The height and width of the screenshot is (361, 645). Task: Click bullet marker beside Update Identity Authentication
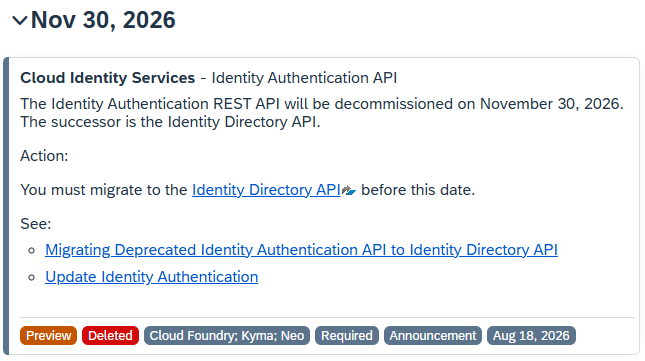32,278
